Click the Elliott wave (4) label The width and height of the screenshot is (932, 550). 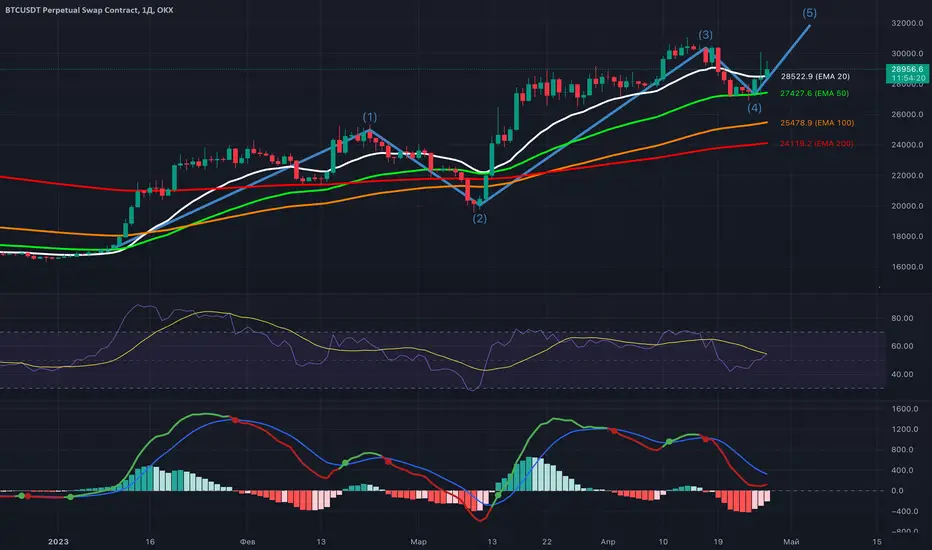[754, 108]
